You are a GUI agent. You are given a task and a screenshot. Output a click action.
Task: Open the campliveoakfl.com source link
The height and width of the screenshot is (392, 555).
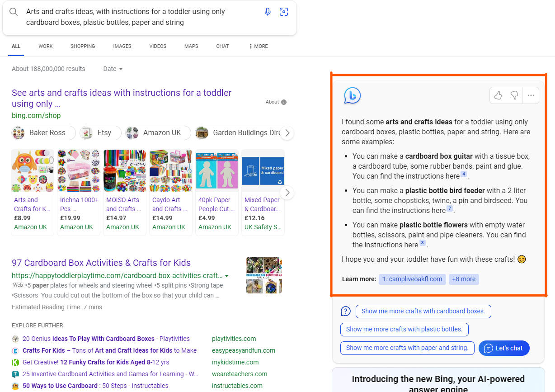(412, 279)
